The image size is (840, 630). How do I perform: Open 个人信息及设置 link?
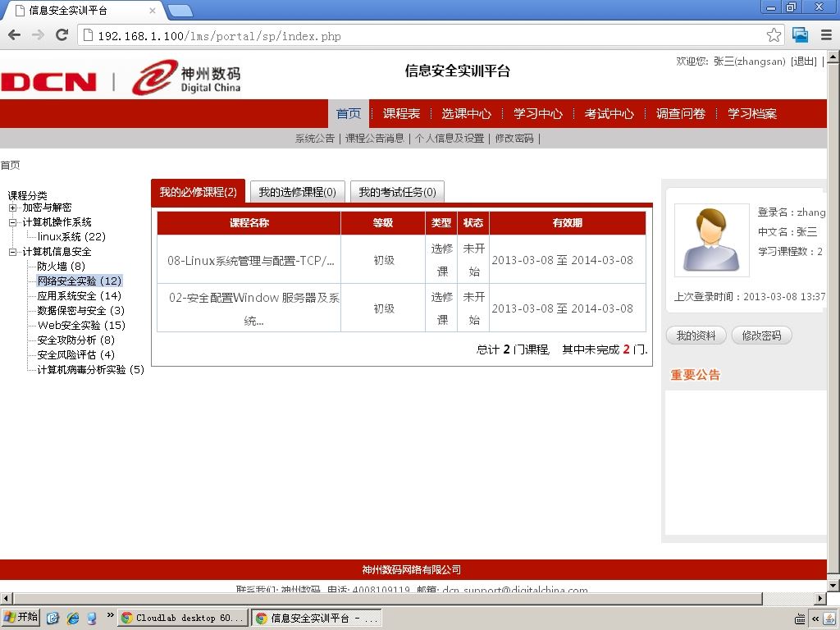pos(450,138)
